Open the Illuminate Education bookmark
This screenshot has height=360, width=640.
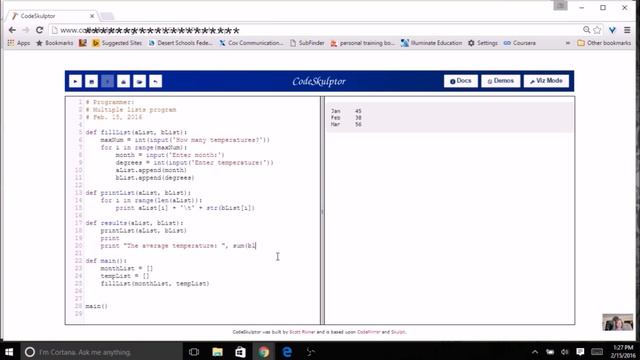[x=431, y=43]
